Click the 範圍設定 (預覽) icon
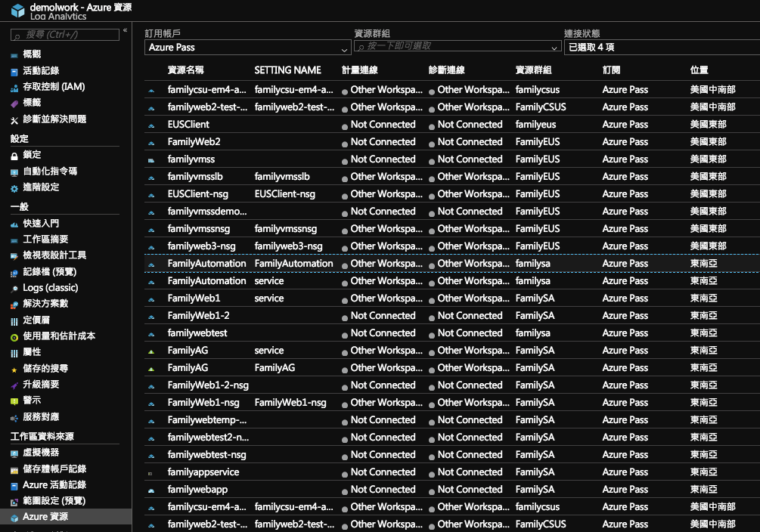 [x=14, y=502]
